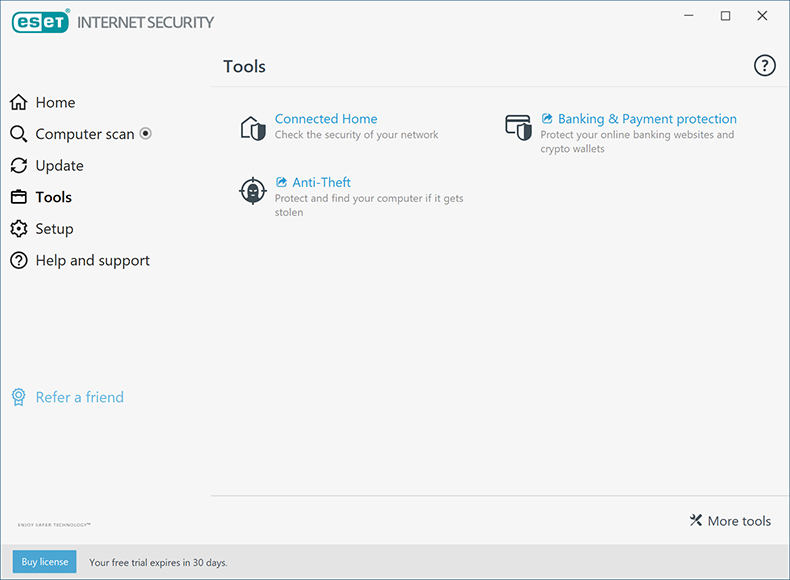
Task: Click the 'Tools' page heading
Action: point(244,66)
